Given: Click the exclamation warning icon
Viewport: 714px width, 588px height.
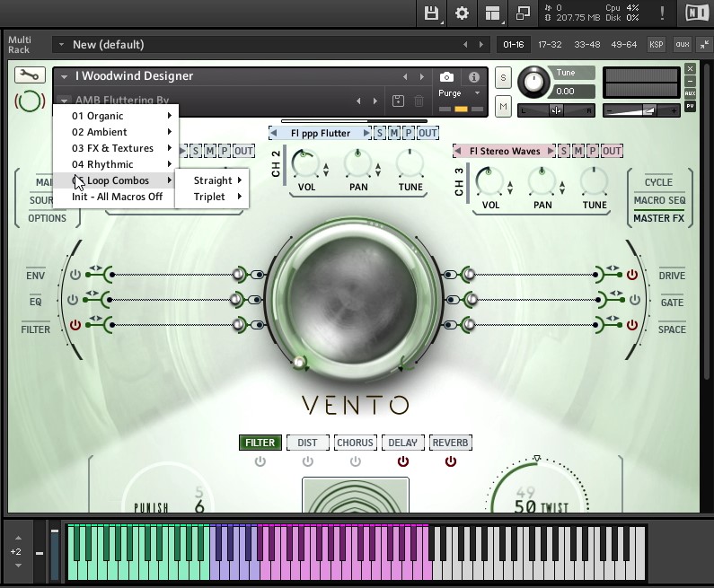Looking at the screenshot, I should click(662, 13).
